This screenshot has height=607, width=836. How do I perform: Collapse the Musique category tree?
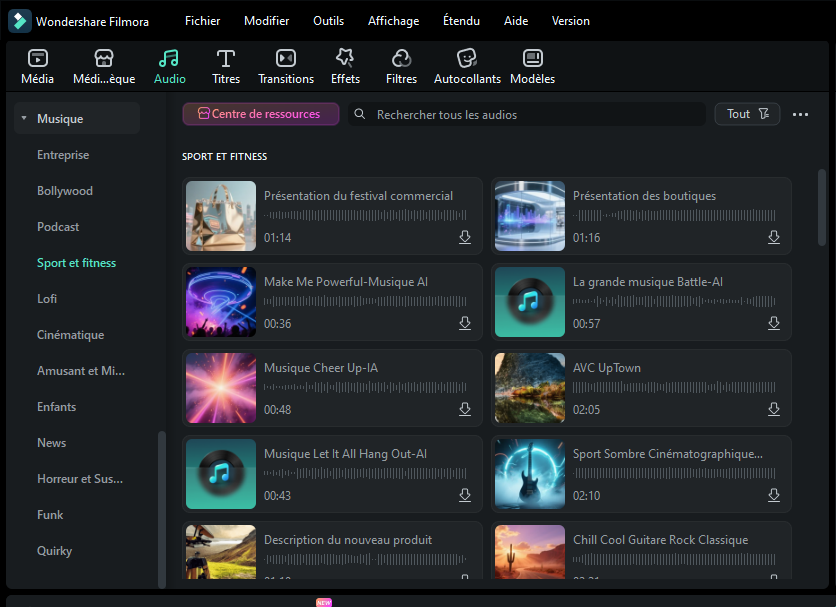23,119
